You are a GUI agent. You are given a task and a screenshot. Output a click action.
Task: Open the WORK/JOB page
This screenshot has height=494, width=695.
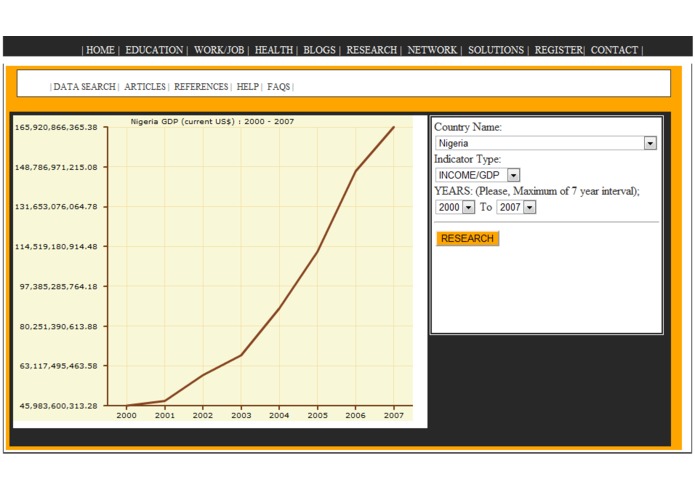[x=219, y=50]
